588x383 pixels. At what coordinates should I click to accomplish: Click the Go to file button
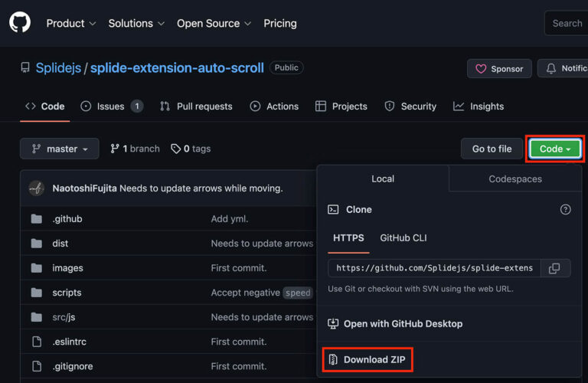492,149
